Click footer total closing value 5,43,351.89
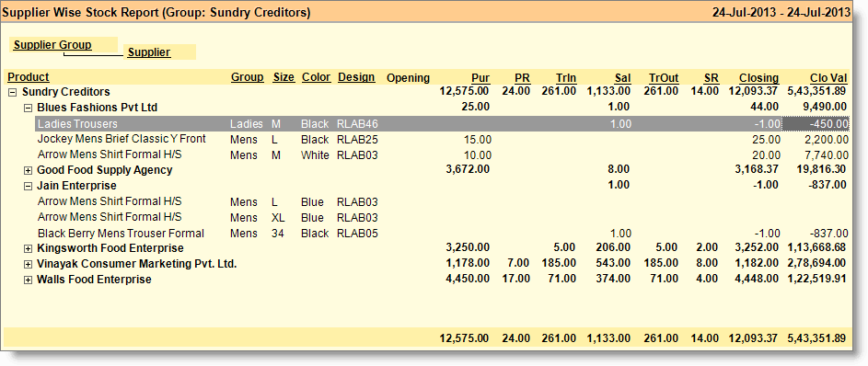 (x=816, y=337)
